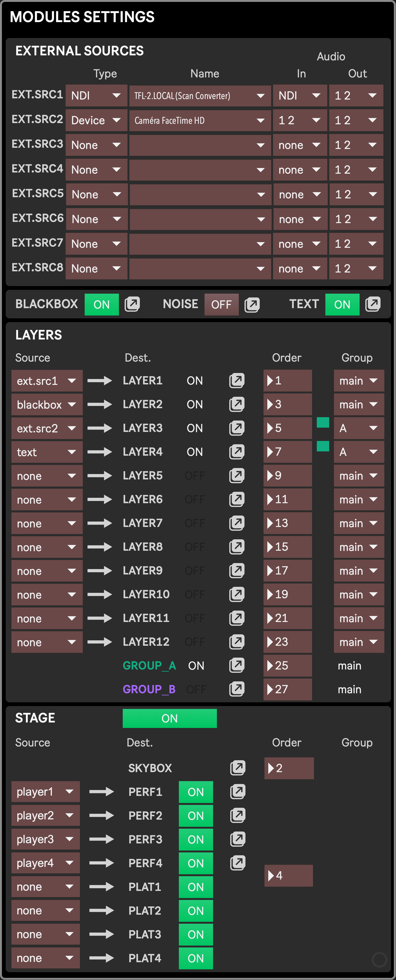Open LAYER6 popup window icon
Image resolution: width=396 pixels, height=980 pixels.
[x=236, y=500]
